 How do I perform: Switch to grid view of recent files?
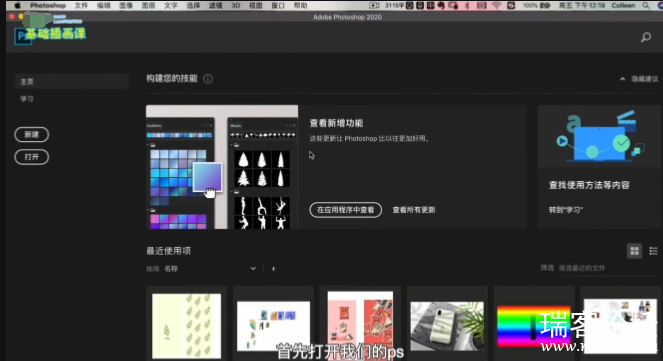pos(634,251)
